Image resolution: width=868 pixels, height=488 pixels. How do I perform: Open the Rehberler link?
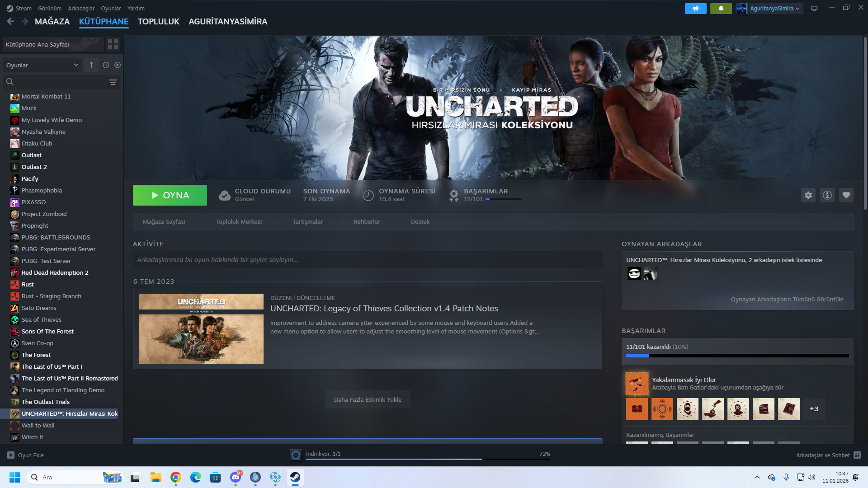(367, 221)
